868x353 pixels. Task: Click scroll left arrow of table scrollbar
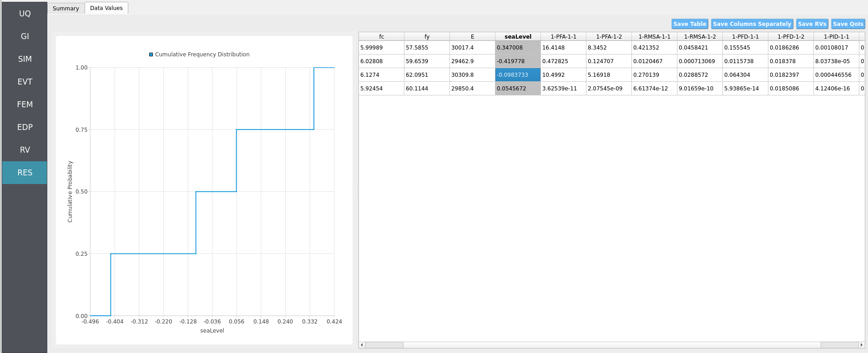[x=362, y=345]
